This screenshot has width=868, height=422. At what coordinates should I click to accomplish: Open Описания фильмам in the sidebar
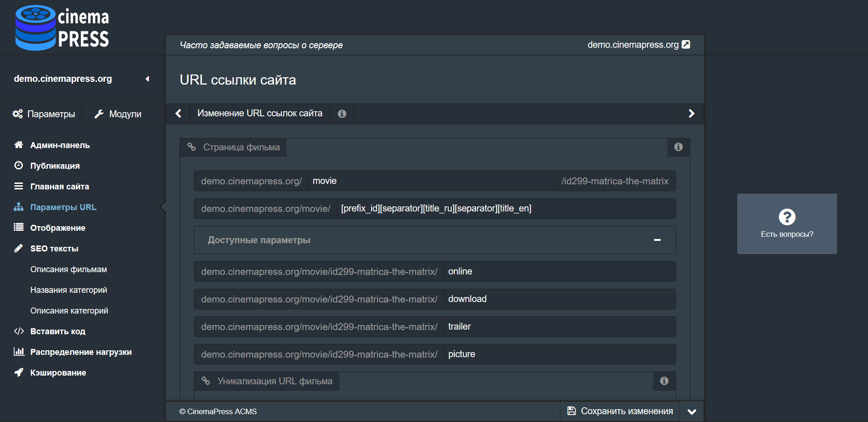pyautogui.click(x=68, y=269)
